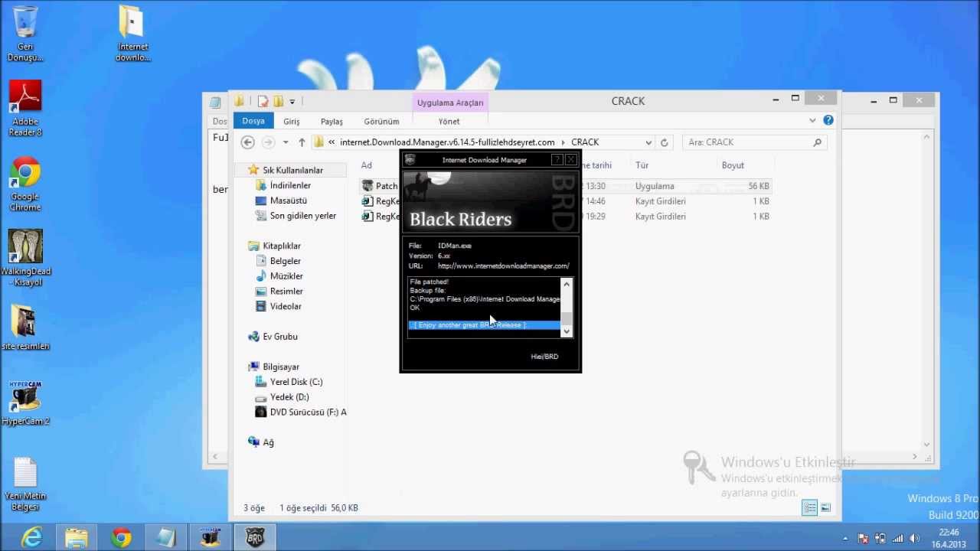980x551 pixels.
Task: Open the Google Chrome desktop shortcut
Action: pos(25,184)
